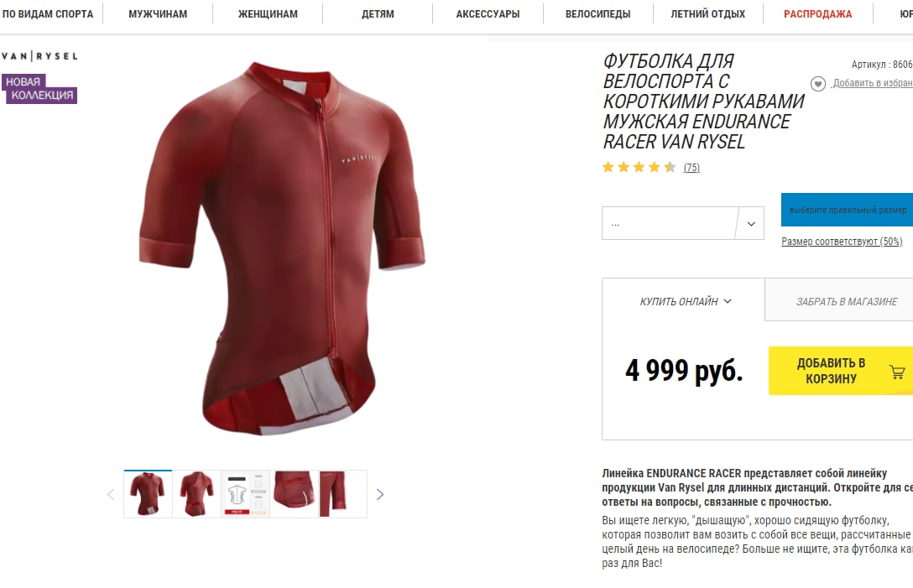
Task: Click the star rating icons
Action: pos(639,168)
